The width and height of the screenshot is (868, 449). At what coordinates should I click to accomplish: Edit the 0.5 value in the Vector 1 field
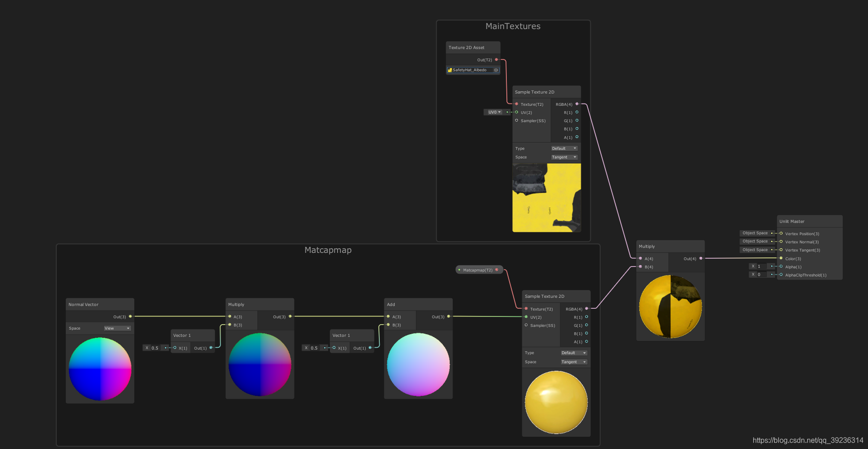click(155, 348)
